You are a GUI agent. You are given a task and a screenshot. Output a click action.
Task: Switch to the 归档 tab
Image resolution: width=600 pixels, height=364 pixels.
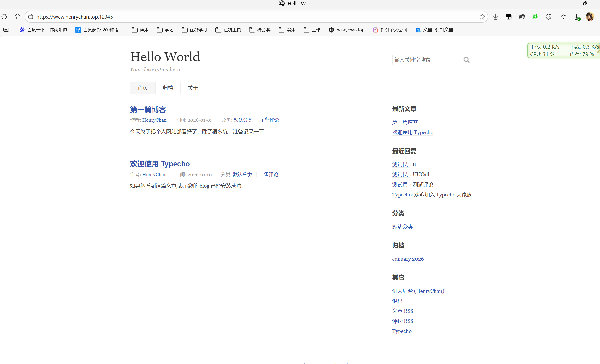(168, 88)
